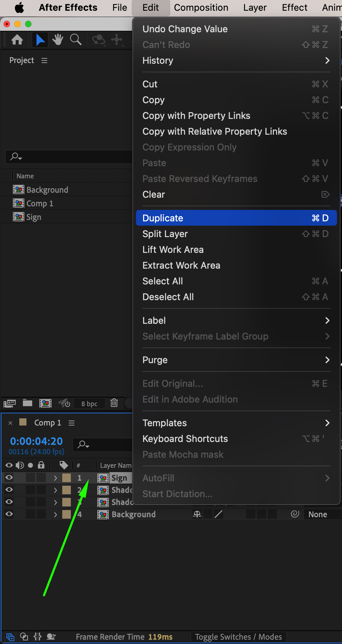Expand Transfer Controls pane icon
342x644 pixels.
[x=24, y=636]
